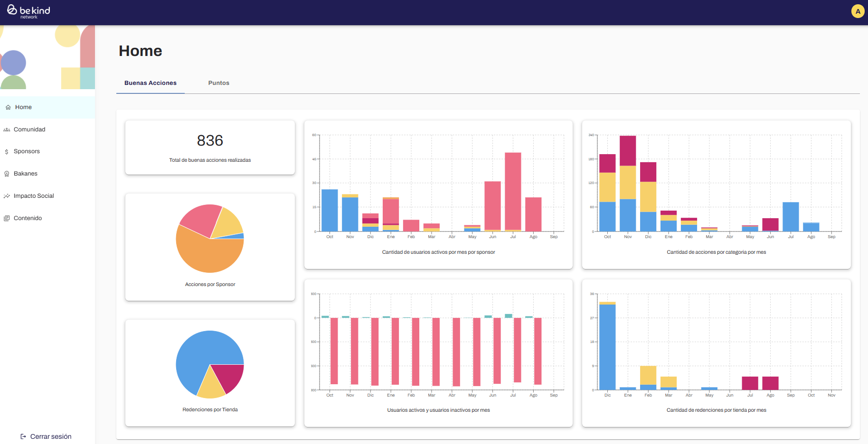Click the Comunidad people icon

(7, 129)
